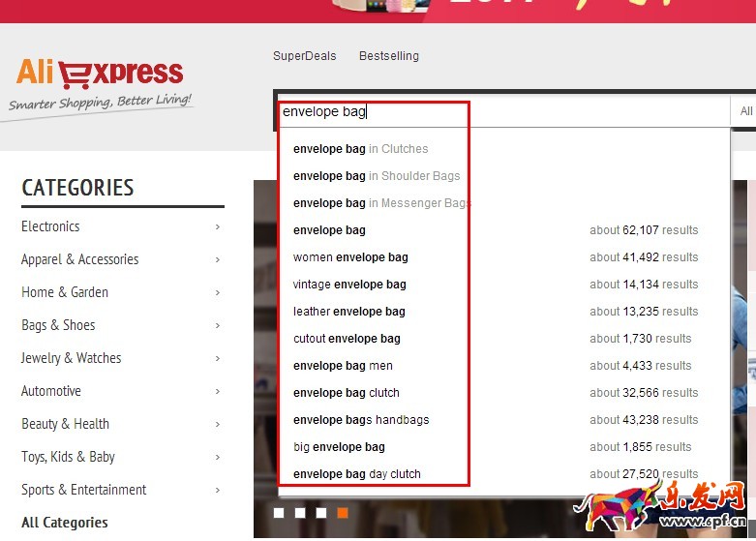Click the AliExpress logo
Image resolution: width=756 pixels, height=541 pixels.
(100, 75)
